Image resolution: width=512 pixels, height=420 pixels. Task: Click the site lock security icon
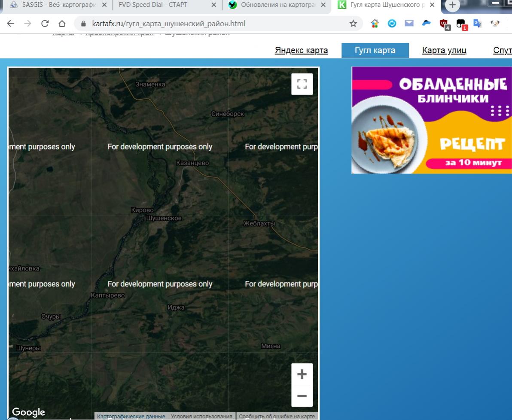pyautogui.click(x=84, y=24)
